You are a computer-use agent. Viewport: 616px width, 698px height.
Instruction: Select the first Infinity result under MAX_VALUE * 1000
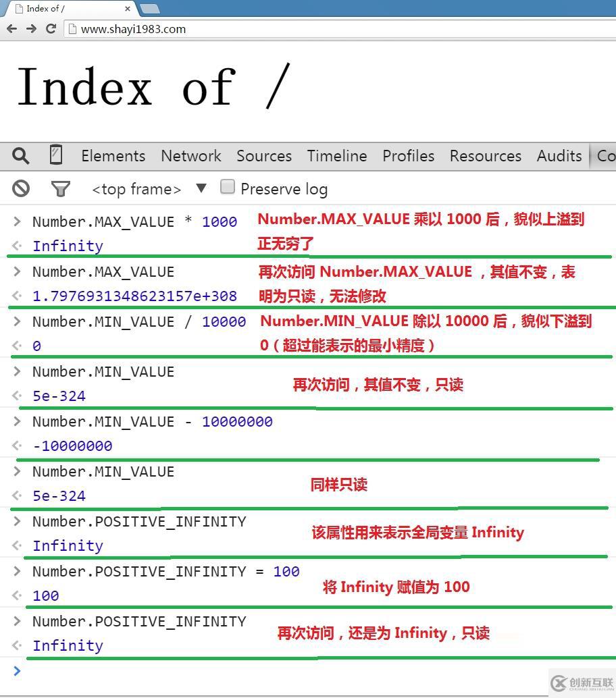[68, 246]
